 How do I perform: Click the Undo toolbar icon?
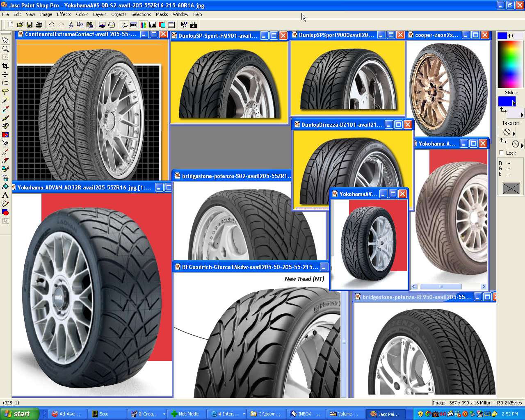(51, 25)
